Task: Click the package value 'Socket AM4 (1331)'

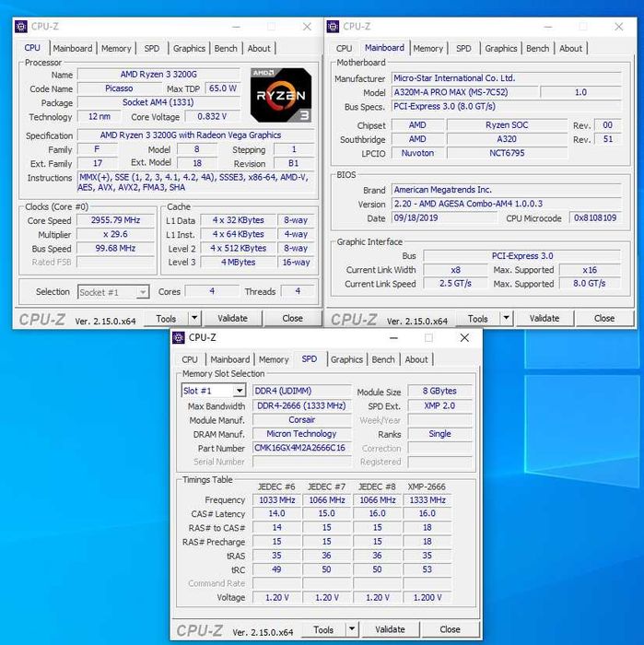Action: point(158,102)
